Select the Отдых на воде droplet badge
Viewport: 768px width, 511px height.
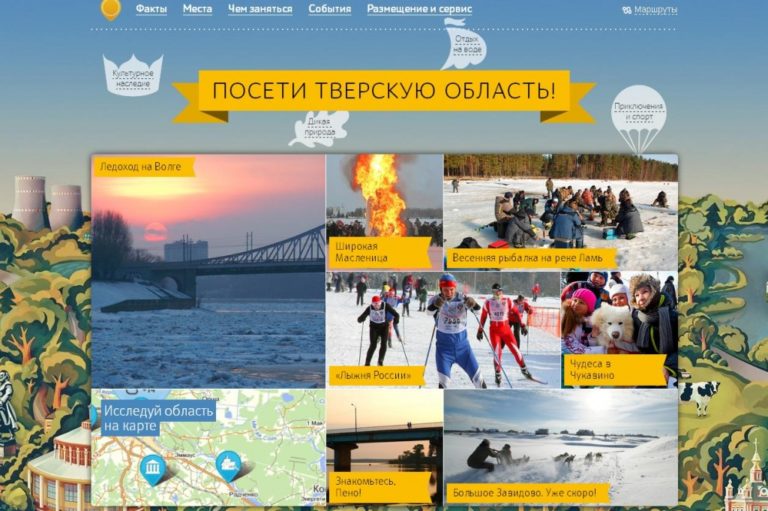464,44
